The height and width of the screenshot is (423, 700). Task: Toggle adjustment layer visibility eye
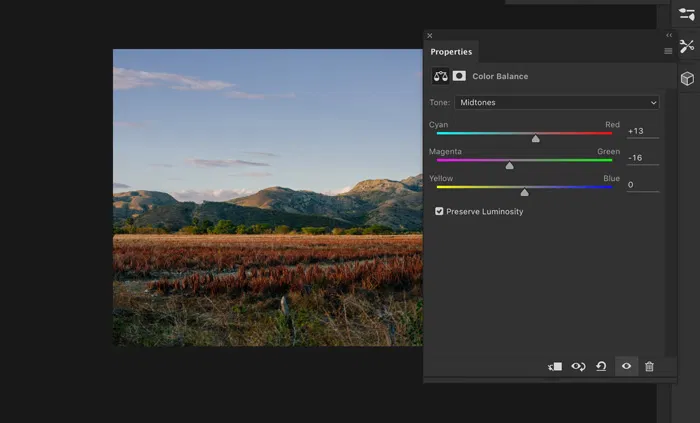tap(626, 367)
